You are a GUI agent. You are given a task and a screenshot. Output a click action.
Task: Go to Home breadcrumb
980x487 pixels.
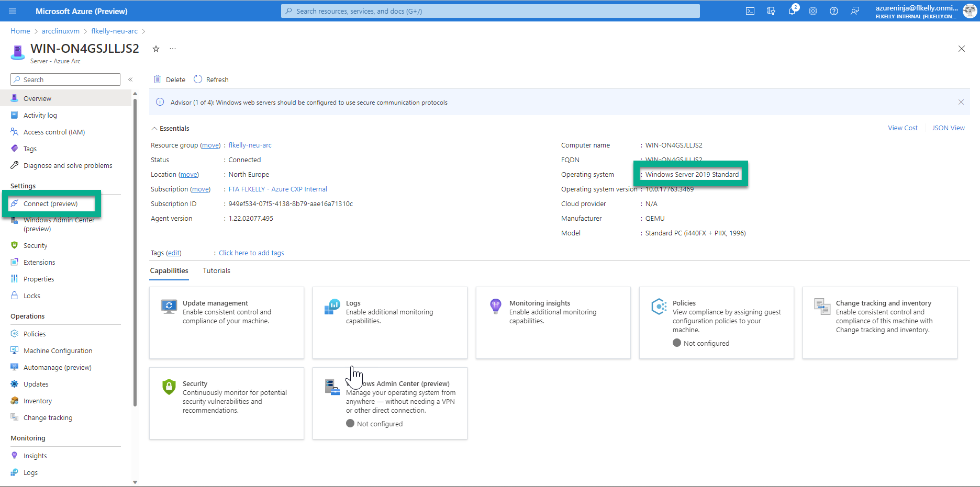[x=20, y=31]
